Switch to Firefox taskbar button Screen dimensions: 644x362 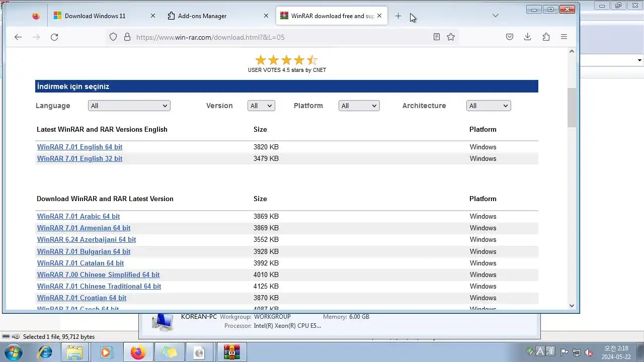[x=138, y=352]
